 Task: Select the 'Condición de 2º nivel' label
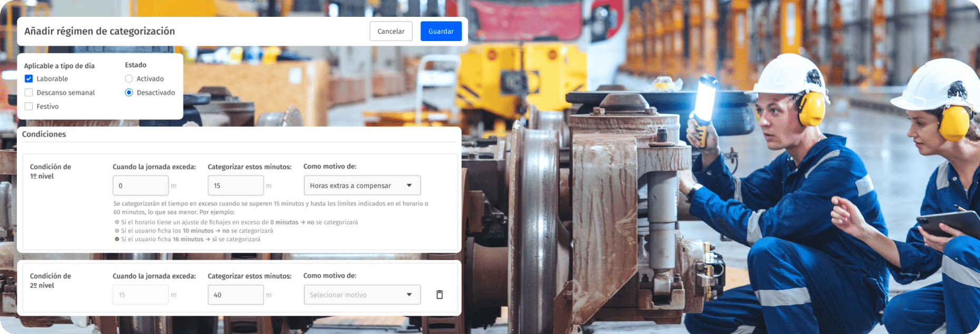pos(50,281)
